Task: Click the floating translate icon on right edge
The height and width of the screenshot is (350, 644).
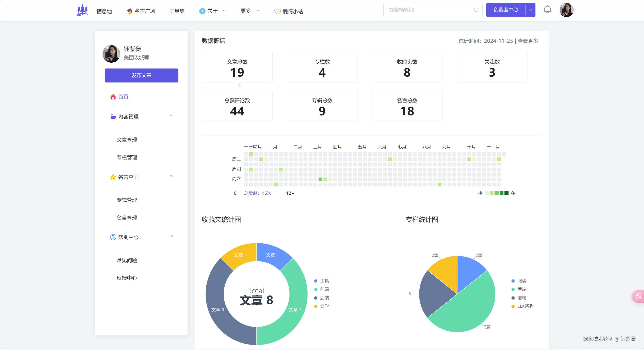Action: 638,296
